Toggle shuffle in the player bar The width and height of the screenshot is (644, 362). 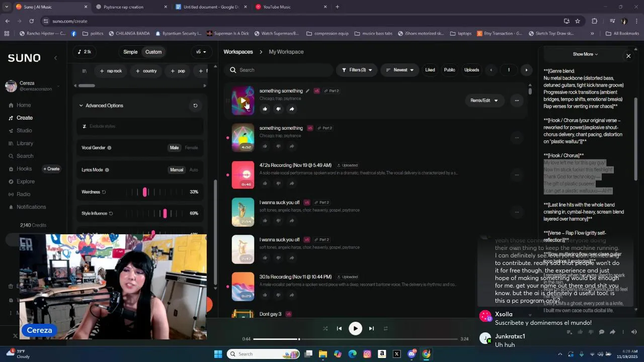[325, 328]
